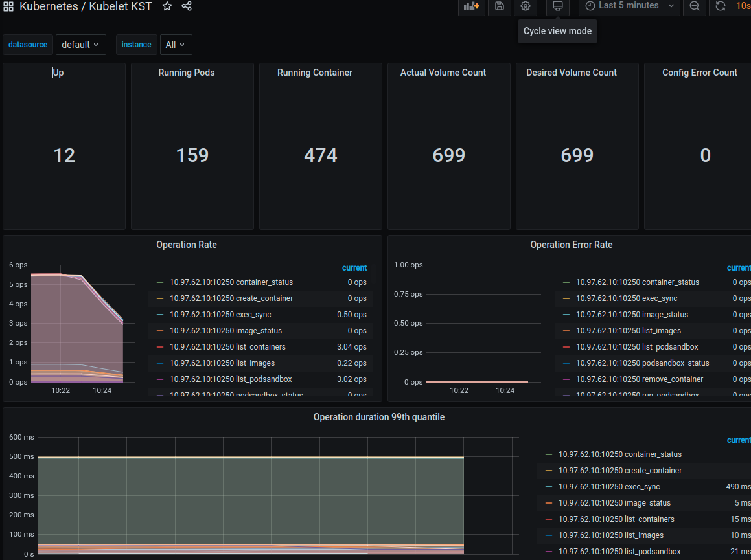Viewport: 751px width, 560px height.
Task: Open the Operation Rate panel title menu
Action: (187, 245)
